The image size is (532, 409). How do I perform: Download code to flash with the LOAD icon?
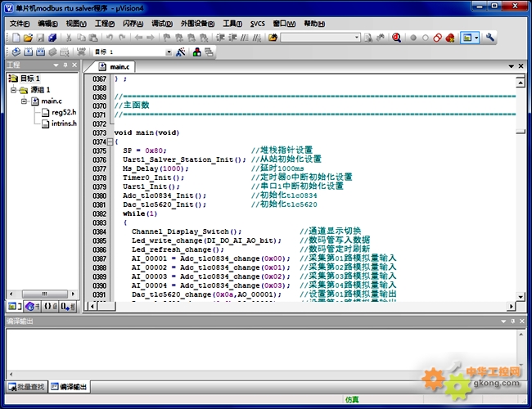click(x=81, y=52)
